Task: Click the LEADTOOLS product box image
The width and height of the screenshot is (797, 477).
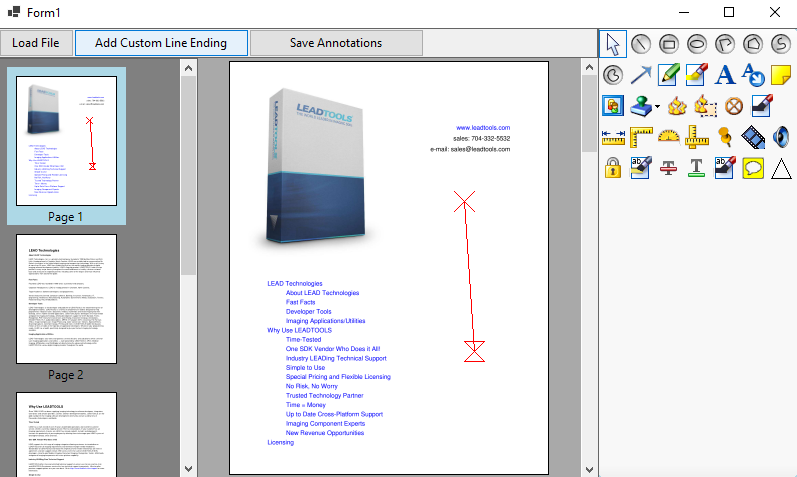Action: (316, 166)
